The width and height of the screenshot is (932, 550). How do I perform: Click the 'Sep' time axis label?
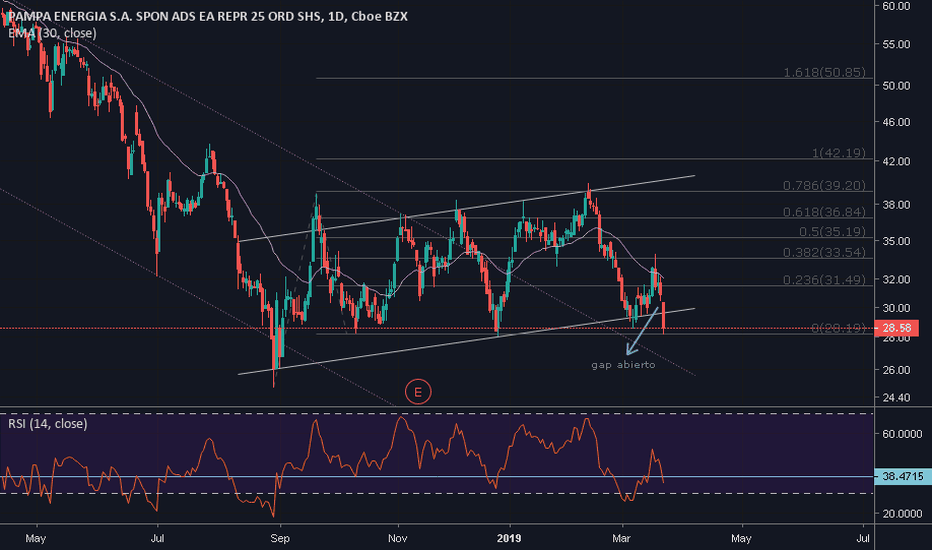click(x=280, y=538)
